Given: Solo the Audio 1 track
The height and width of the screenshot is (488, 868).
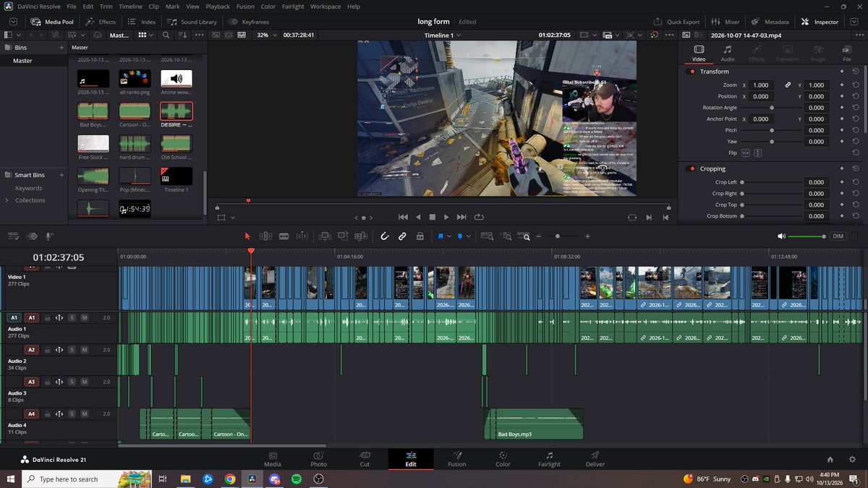Looking at the screenshot, I should [72, 317].
